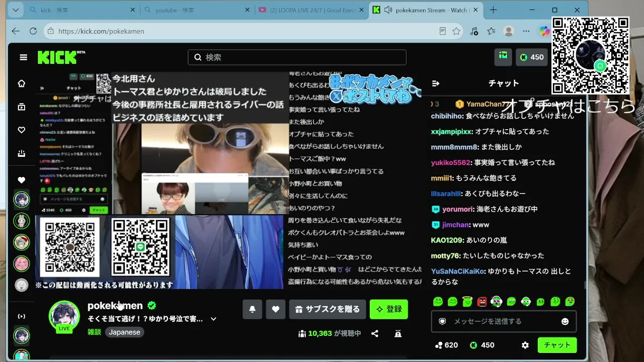Send message with チャット button
Screen dimensions: 644x362
(557, 345)
